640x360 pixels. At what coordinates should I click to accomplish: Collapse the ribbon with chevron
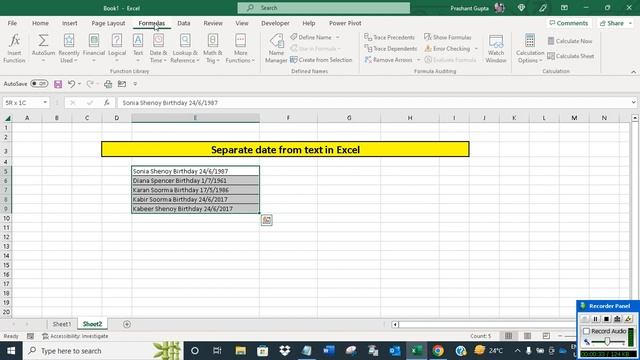click(633, 72)
